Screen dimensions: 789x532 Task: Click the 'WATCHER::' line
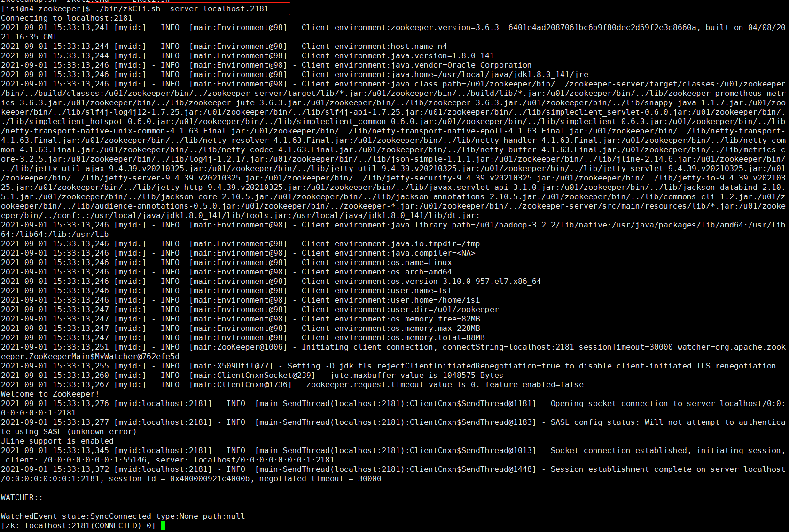pos(22,497)
